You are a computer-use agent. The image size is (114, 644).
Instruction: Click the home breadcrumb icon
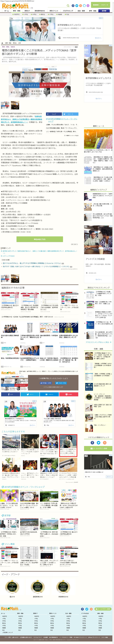(2, 43)
